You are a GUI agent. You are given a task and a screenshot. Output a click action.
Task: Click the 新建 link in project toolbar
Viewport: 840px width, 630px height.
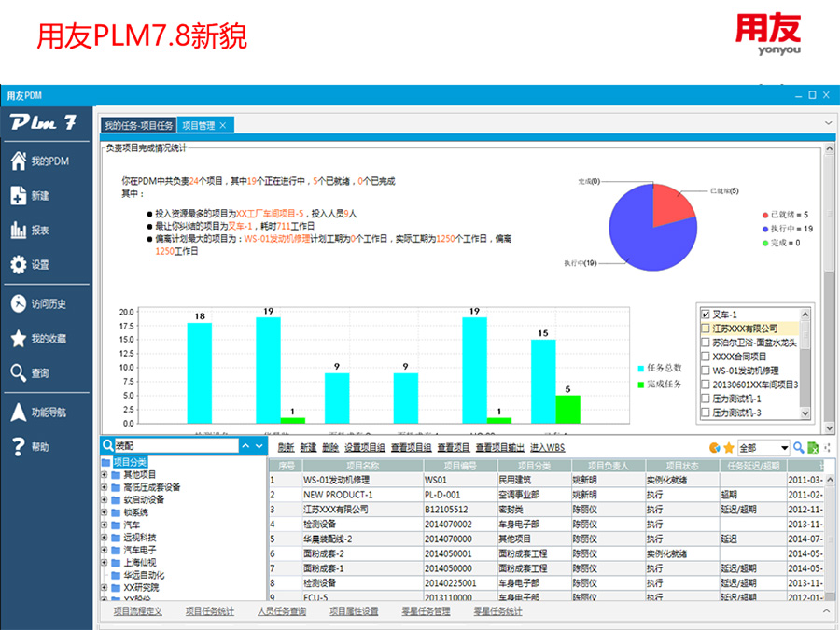308,448
